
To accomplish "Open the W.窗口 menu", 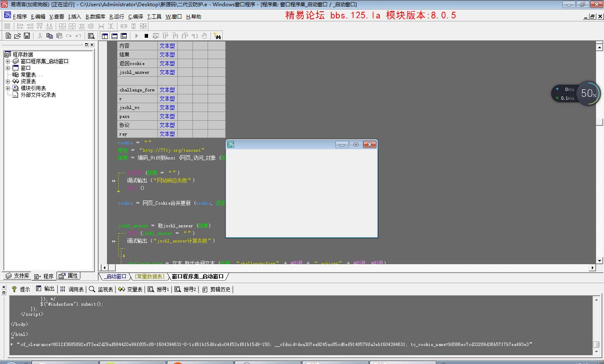I will (174, 17).
